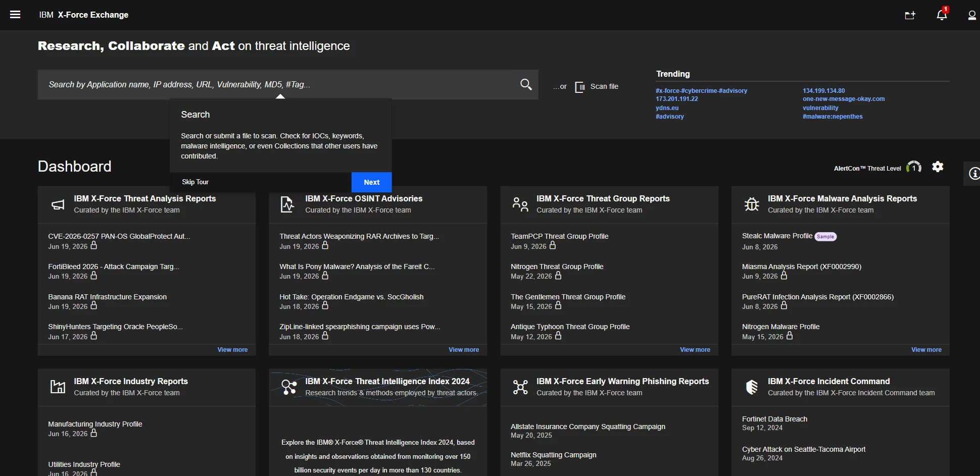
Task: Click lock icon beside CVE-2026-0257 report date
Action: click(93, 245)
